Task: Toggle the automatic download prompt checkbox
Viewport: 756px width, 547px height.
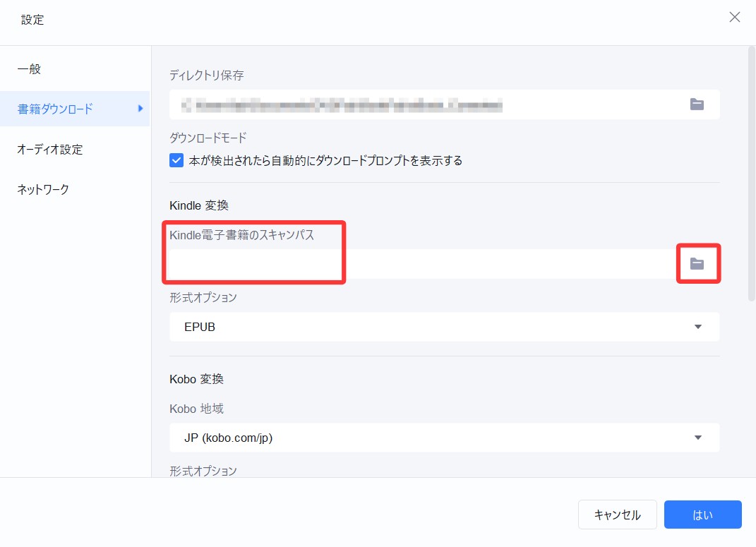Action: tap(176, 160)
